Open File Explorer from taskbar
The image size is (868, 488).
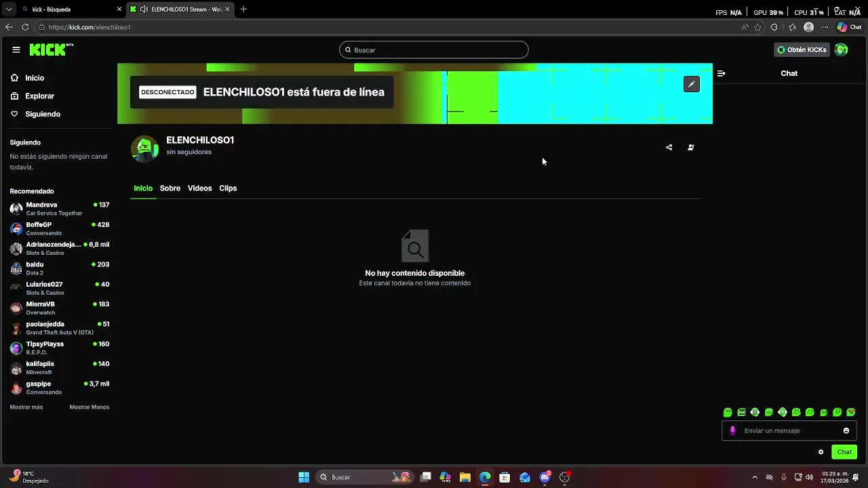465,477
